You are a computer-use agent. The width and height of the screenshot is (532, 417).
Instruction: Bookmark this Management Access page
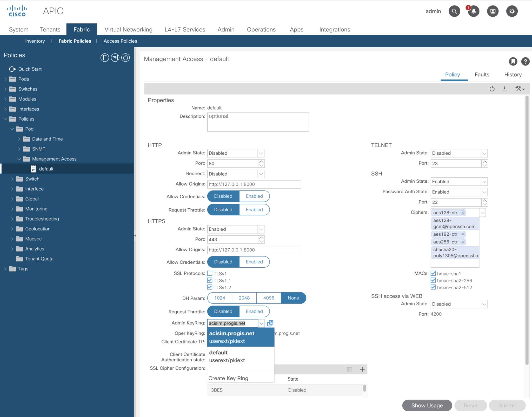[513, 61]
